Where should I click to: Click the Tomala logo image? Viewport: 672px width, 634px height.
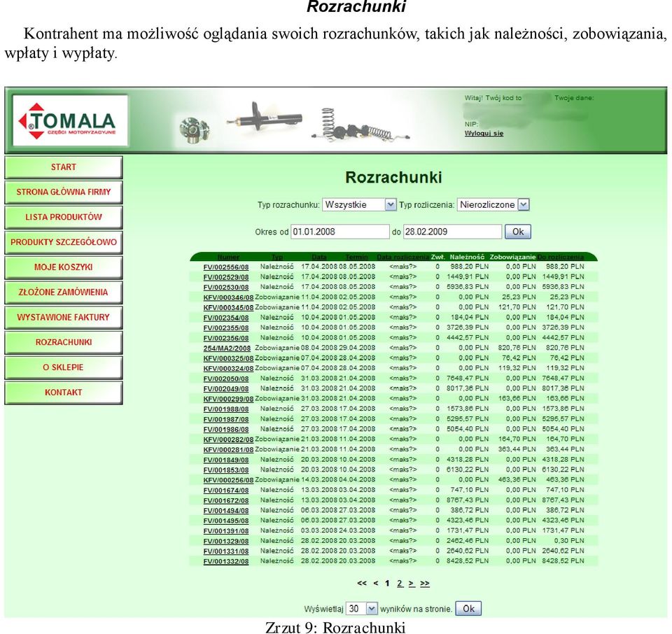70,120
